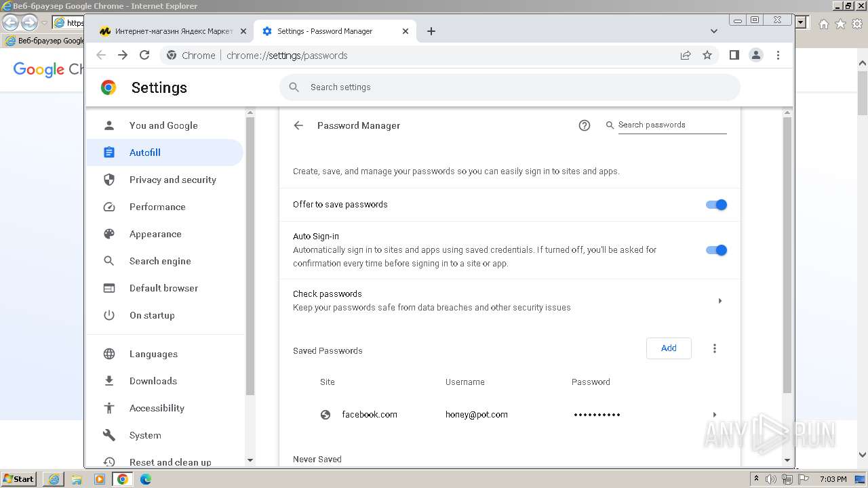Image resolution: width=868 pixels, height=488 pixels.
Task: Click Microsoft Edge taskbar icon
Action: [146, 479]
